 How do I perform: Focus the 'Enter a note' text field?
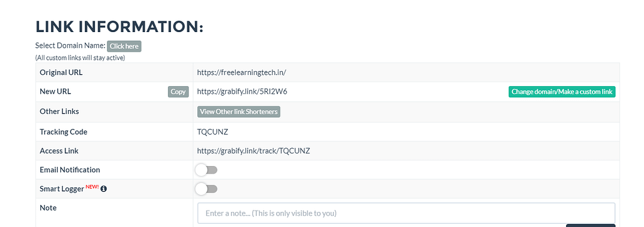pos(406,213)
